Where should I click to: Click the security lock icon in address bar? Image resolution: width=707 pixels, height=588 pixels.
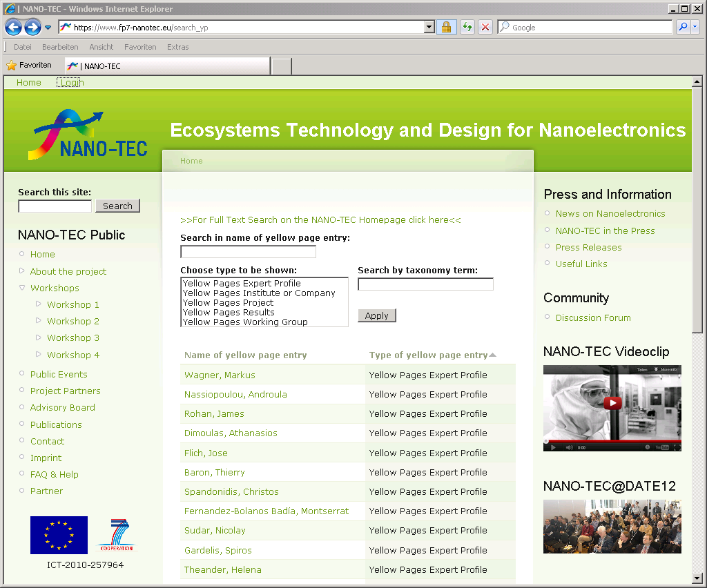click(446, 28)
